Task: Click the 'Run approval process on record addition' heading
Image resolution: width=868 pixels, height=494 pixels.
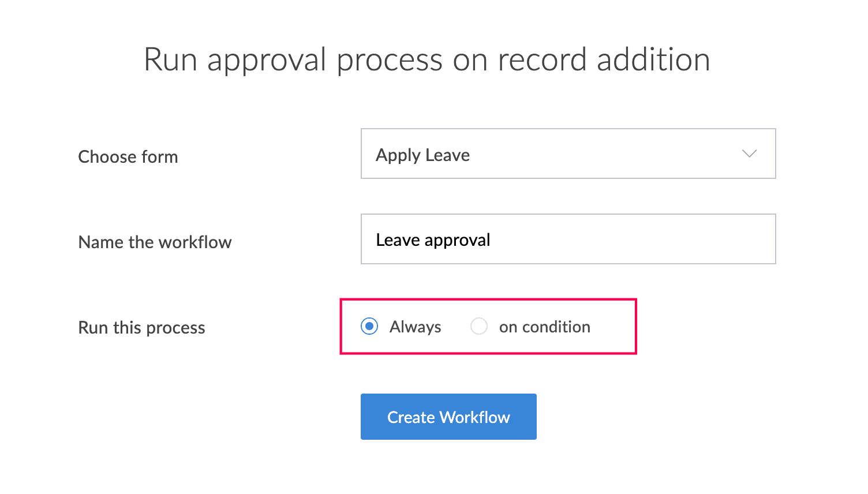Action: 427,59
